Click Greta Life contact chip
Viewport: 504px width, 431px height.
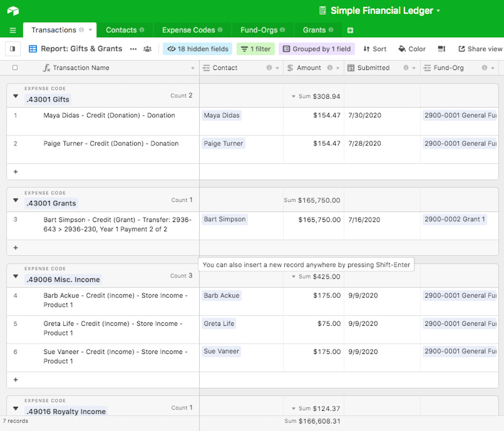(x=219, y=324)
